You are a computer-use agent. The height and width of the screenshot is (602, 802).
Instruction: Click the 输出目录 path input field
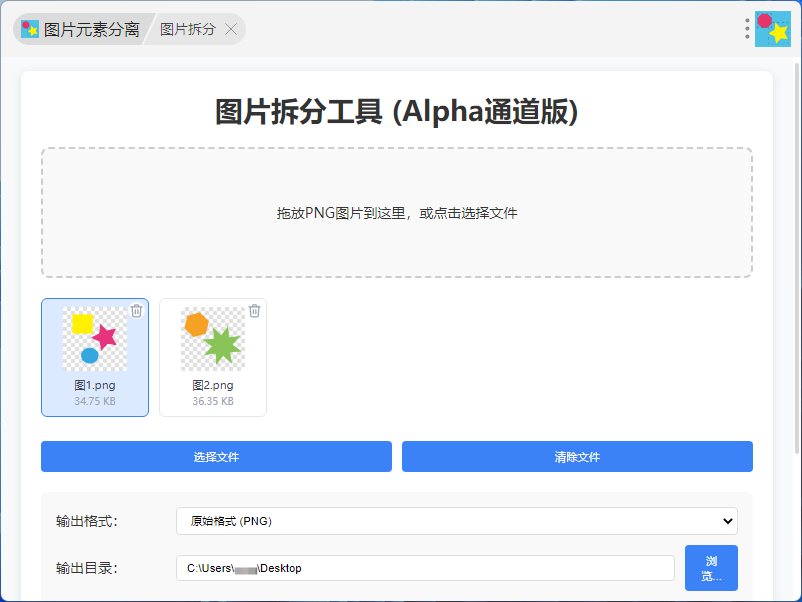(x=425, y=568)
